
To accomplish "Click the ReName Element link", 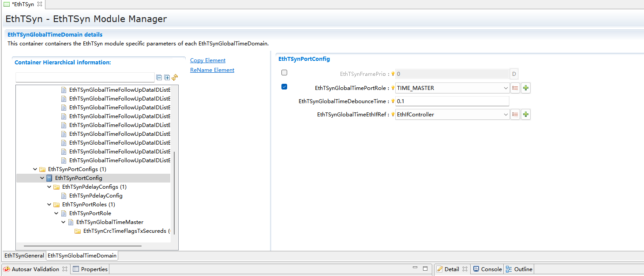I will pyautogui.click(x=212, y=70).
